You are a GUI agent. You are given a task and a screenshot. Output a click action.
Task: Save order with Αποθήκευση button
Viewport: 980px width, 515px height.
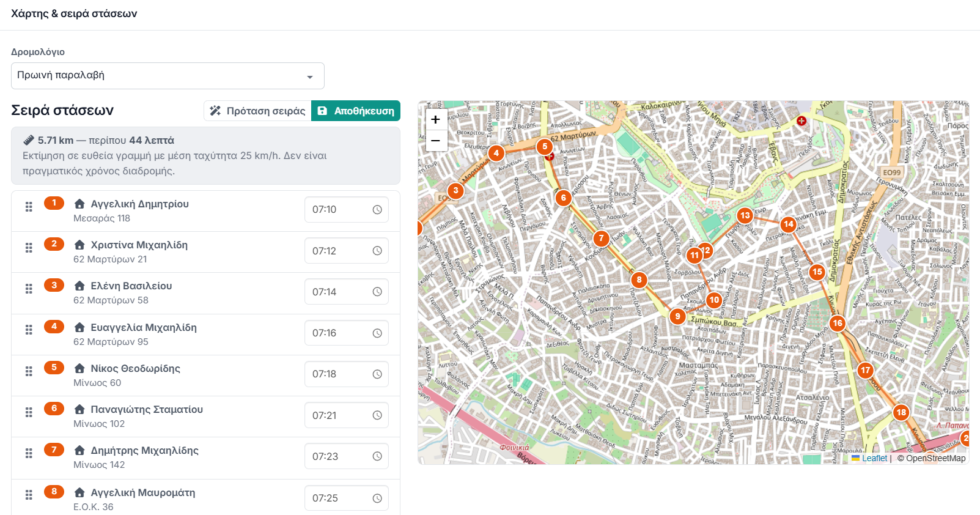(356, 111)
